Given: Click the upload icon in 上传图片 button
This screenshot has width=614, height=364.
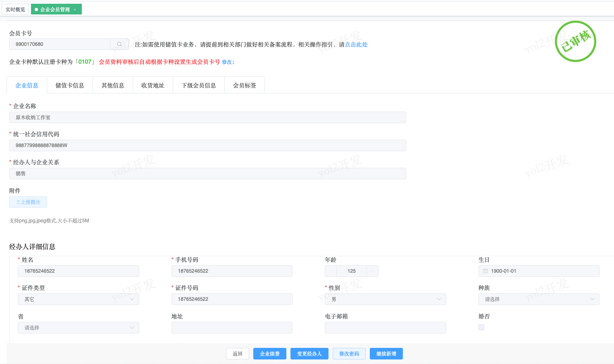Looking at the screenshot, I should click(x=18, y=202).
